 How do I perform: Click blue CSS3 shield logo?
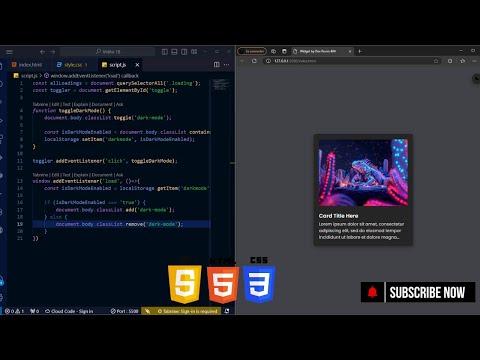tap(259, 284)
